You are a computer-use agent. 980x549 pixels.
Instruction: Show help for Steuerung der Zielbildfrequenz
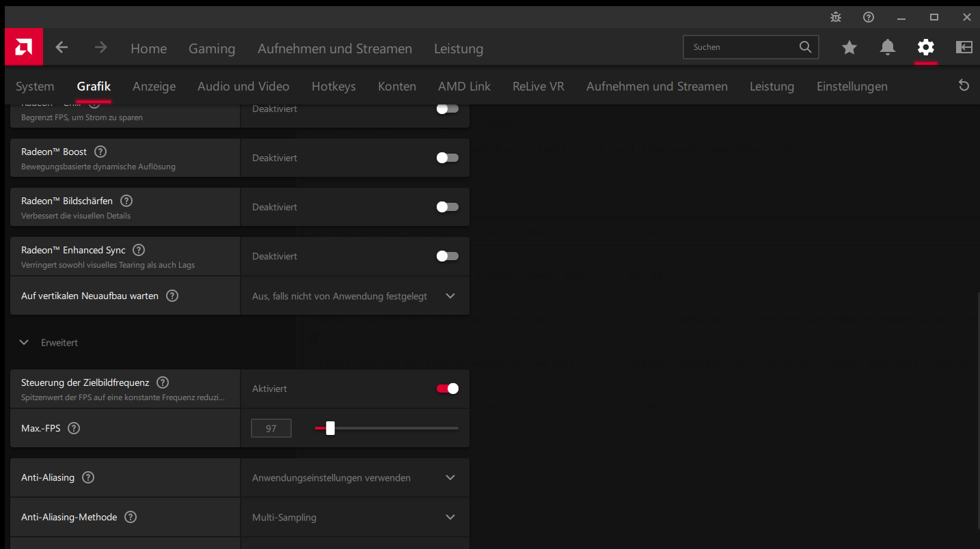(x=163, y=382)
